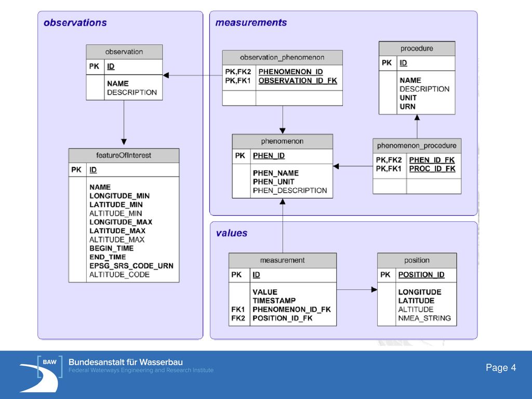Click NAME in the featureOfInterest table
532x399 pixels.
pos(100,187)
